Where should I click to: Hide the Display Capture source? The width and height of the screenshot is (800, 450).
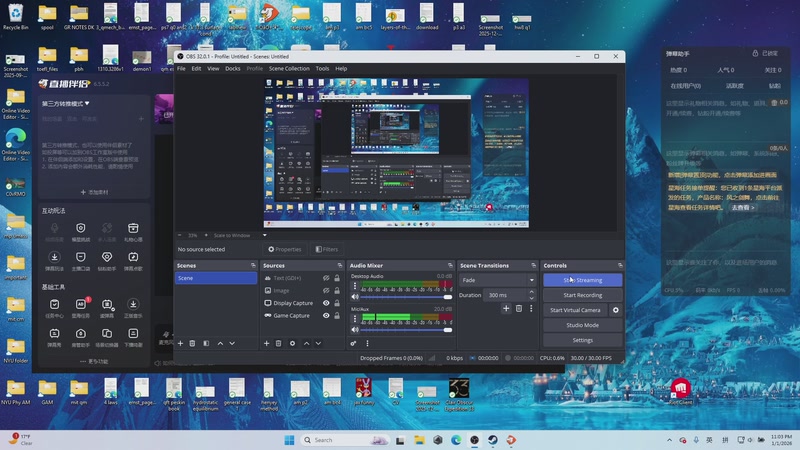pyautogui.click(x=326, y=303)
